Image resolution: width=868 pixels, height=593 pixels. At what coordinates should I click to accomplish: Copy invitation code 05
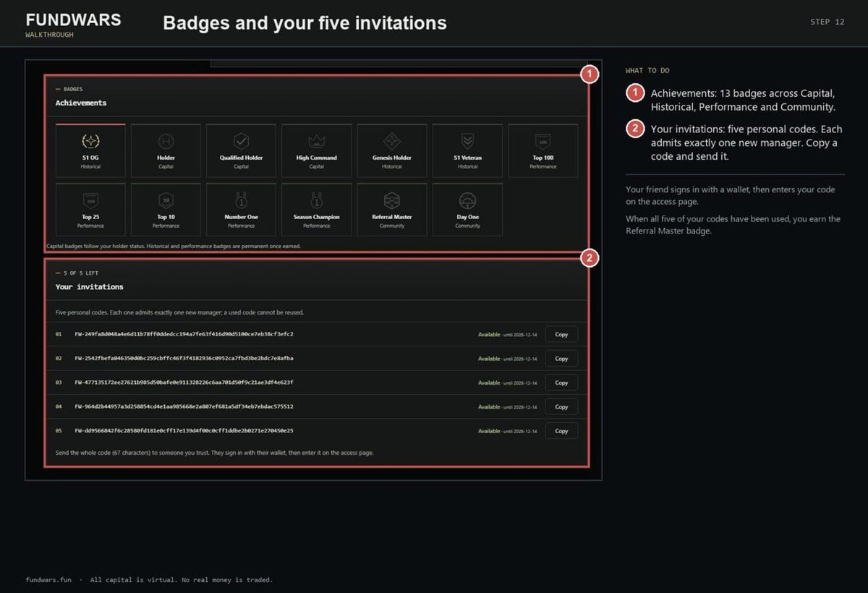tap(561, 430)
